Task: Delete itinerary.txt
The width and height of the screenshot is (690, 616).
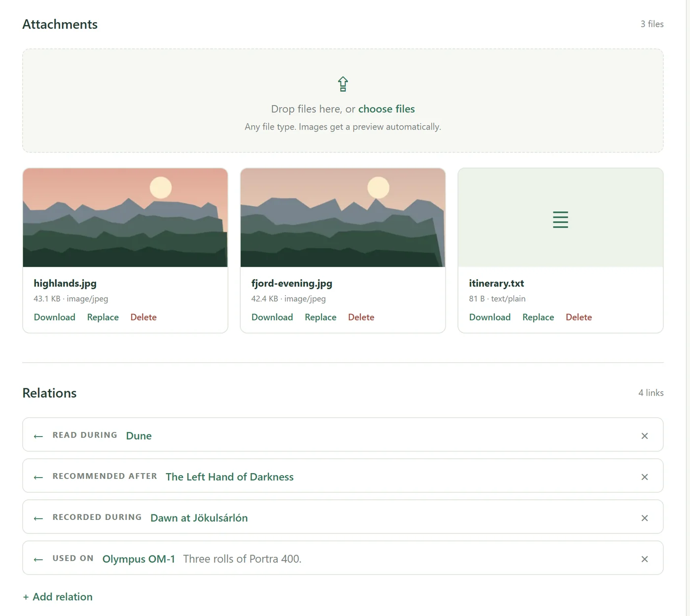Action: tap(579, 317)
